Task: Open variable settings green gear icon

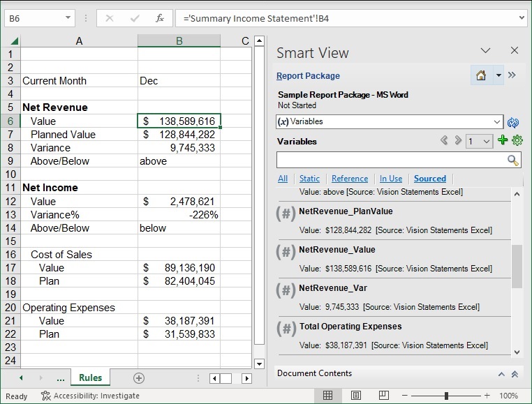Action: point(517,140)
